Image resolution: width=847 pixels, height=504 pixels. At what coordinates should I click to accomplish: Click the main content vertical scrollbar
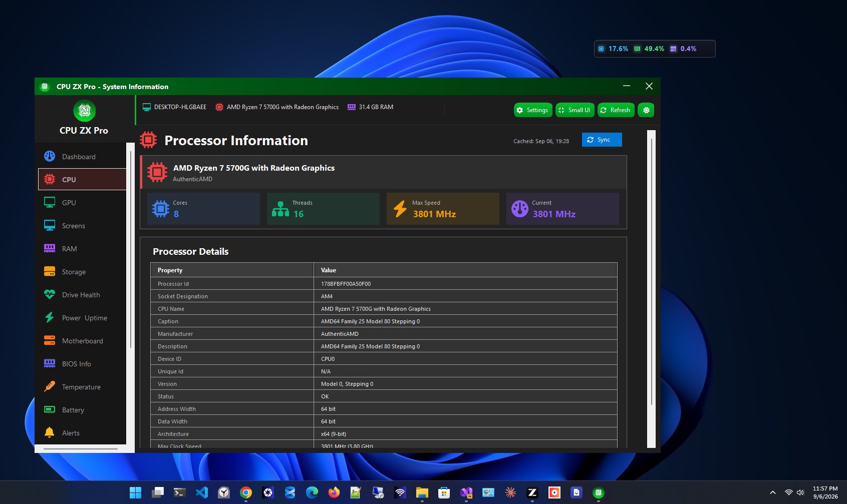(x=651, y=273)
